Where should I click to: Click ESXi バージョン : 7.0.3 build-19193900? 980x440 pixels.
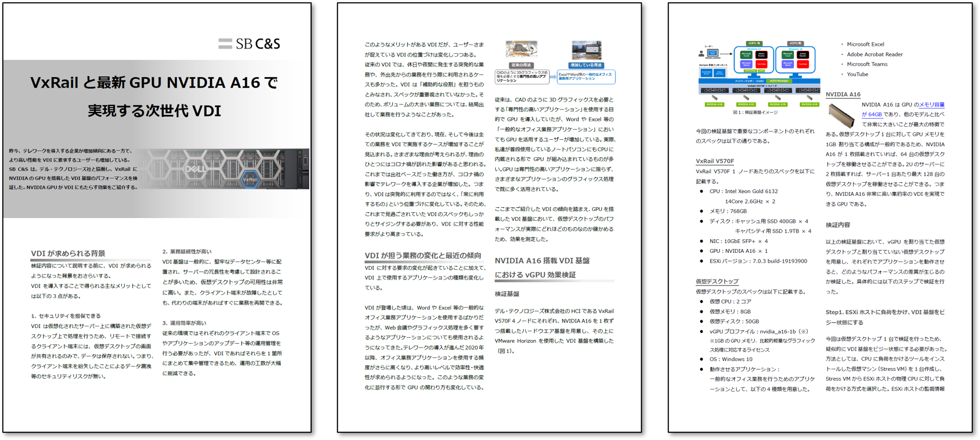coord(758,261)
